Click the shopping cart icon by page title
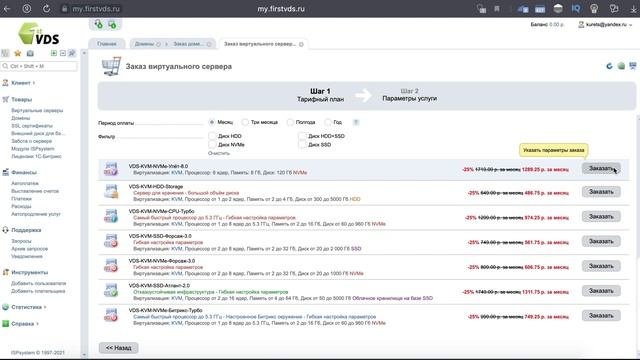 (x=111, y=66)
